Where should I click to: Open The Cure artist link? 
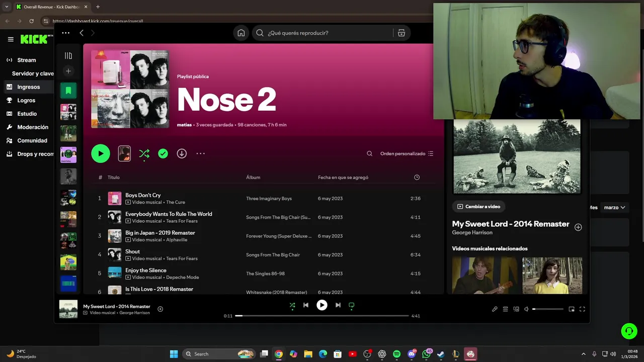pos(176,202)
